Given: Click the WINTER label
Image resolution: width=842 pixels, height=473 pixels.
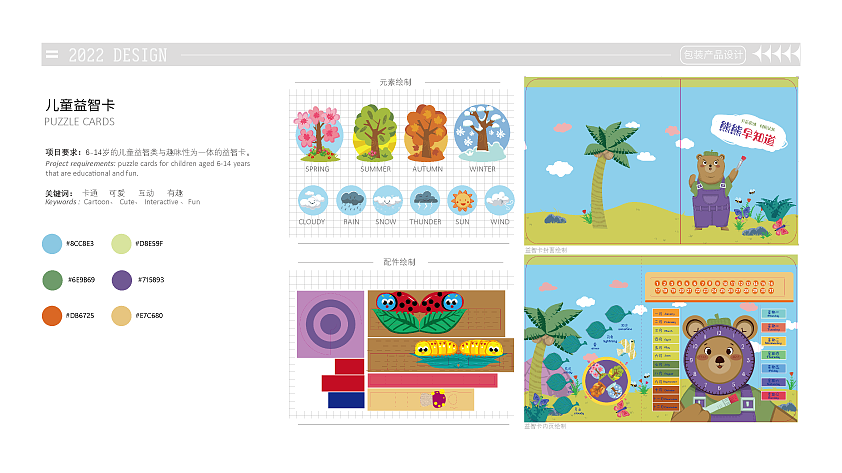Looking at the screenshot, I should click(482, 169).
